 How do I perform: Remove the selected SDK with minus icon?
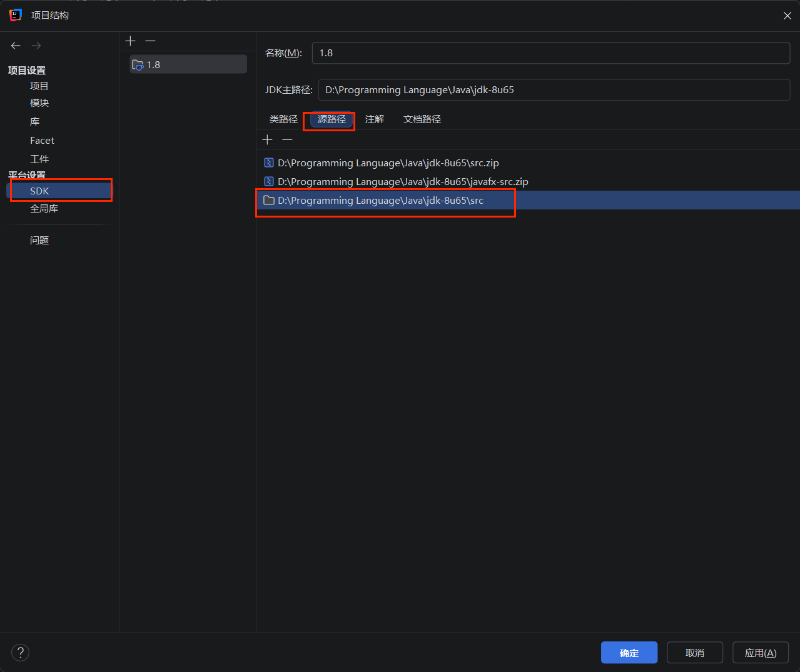tap(150, 41)
